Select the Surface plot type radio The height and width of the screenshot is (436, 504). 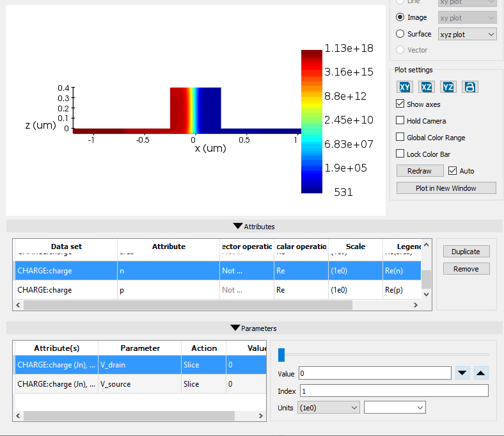(400, 33)
